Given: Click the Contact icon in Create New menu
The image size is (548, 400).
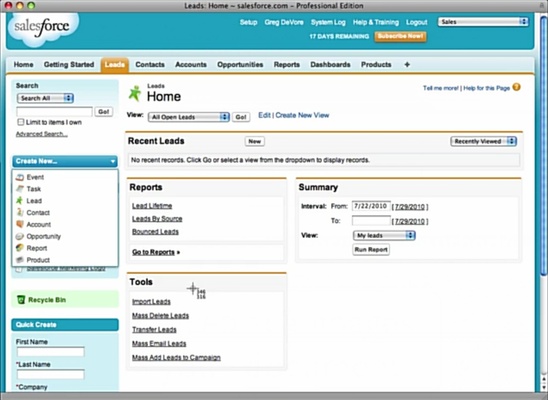Looking at the screenshot, I should click(x=20, y=213).
